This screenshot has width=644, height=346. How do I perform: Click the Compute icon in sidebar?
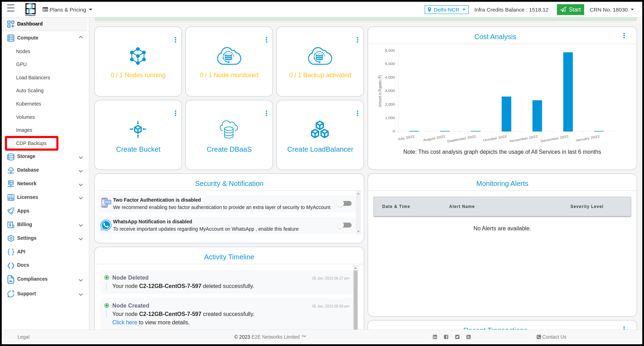coord(11,38)
